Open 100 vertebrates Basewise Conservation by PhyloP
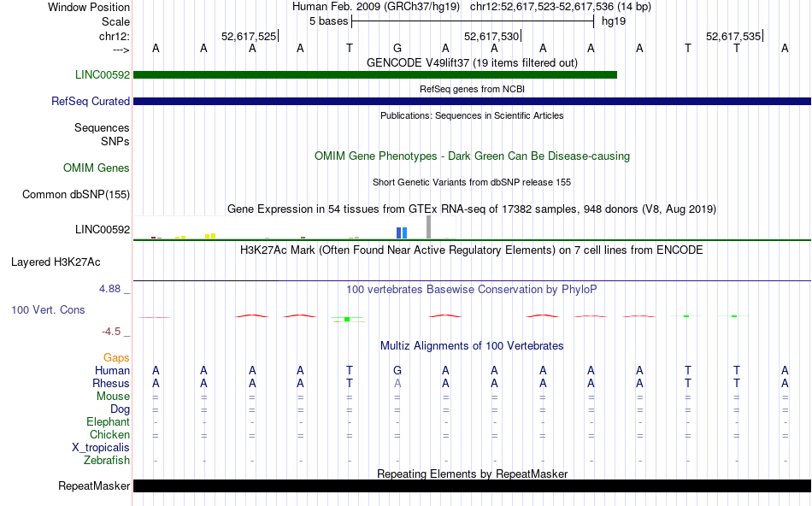 (472, 290)
